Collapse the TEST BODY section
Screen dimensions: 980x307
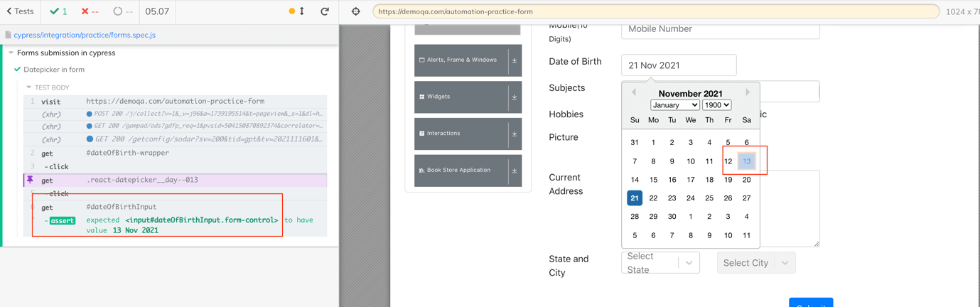(x=29, y=87)
